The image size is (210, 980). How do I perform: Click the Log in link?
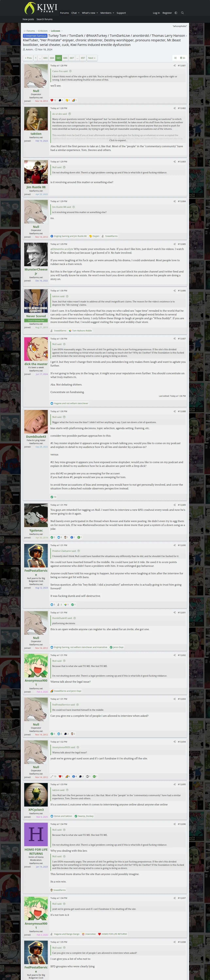(156, 13)
